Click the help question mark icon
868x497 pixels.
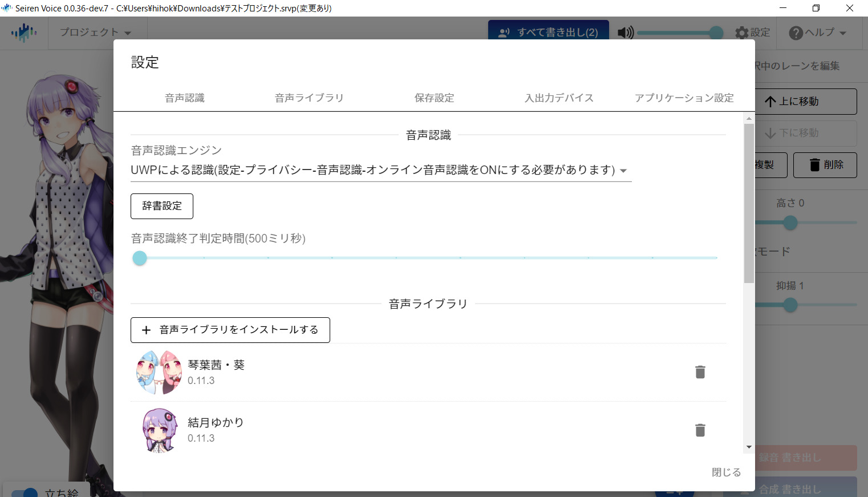click(796, 33)
